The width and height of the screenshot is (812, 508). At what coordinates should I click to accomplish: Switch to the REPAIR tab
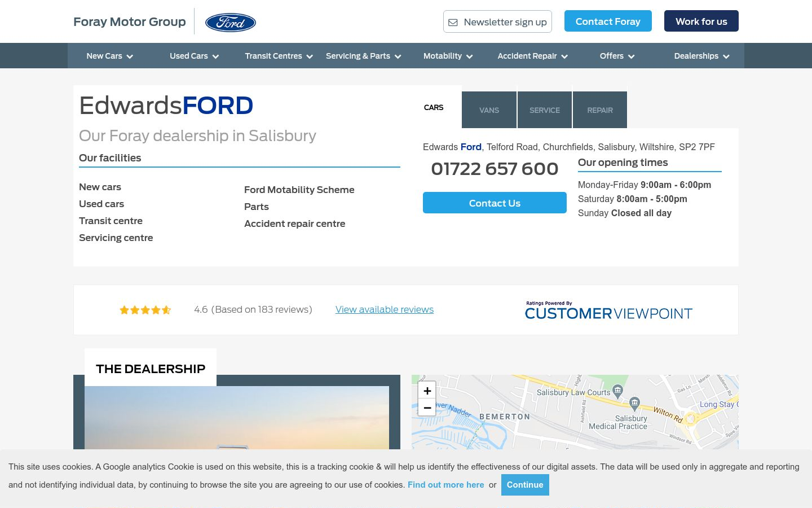[x=600, y=110]
